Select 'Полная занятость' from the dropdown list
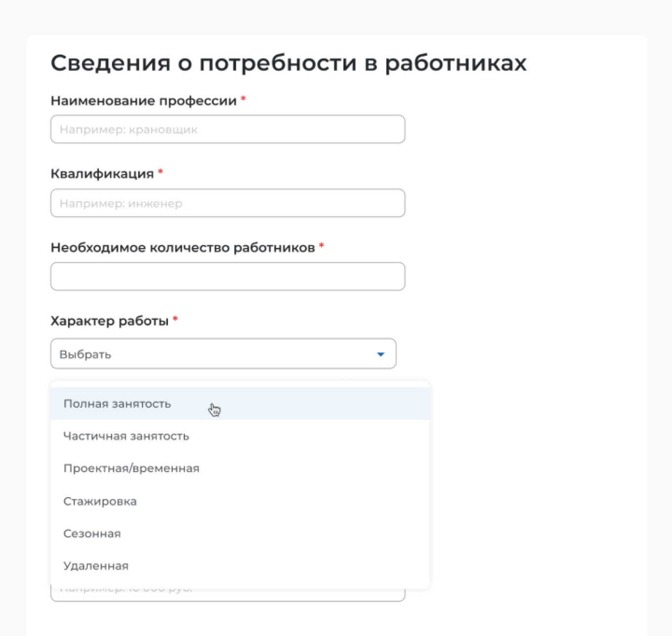This screenshot has height=636, width=672. pyautogui.click(x=117, y=404)
